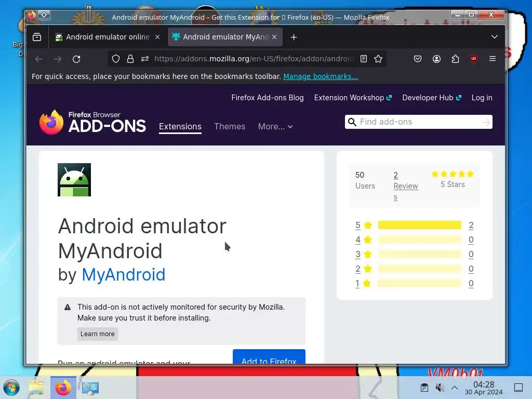
Task: Open Developer Hub link
Action: [432, 98]
